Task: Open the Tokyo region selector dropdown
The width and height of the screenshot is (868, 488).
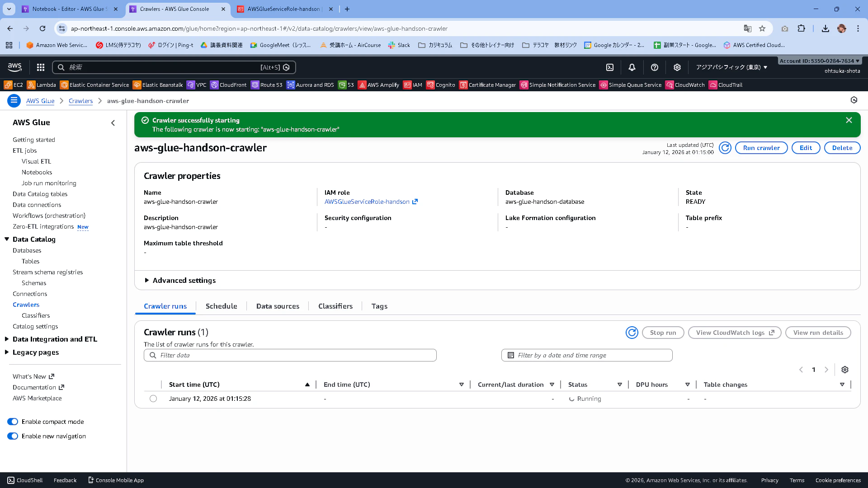Action: (731, 67)
